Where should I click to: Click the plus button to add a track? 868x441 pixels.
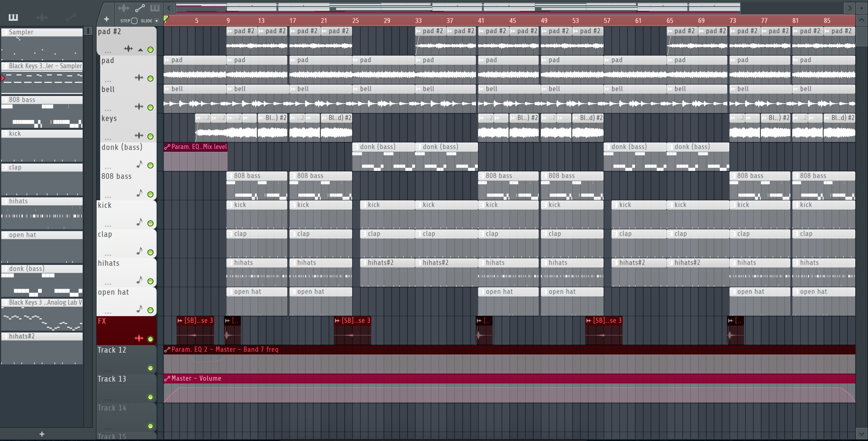coord(107,19)
